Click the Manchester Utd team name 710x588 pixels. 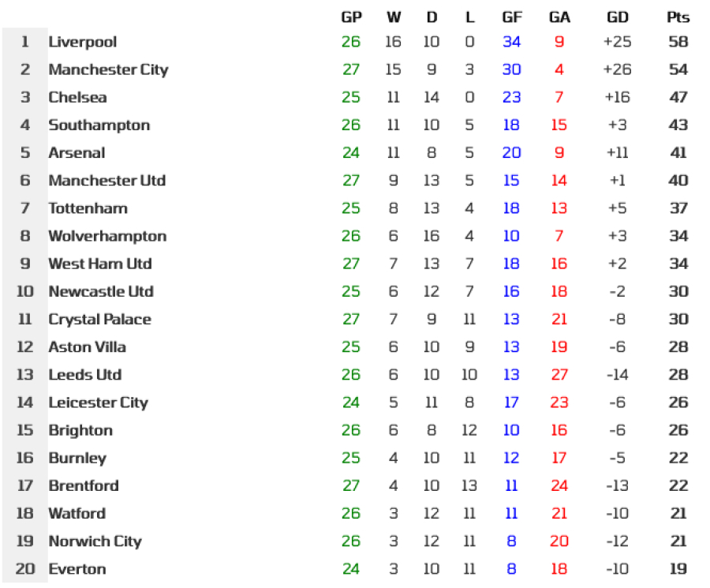click(x=106, y=180)
